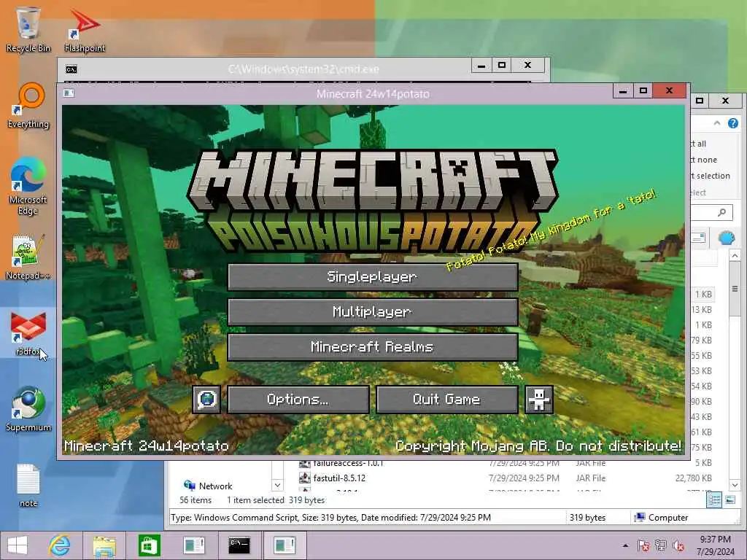
Task: Open the Recycle Bin desktop icon
Action: (x=28, y=29)
